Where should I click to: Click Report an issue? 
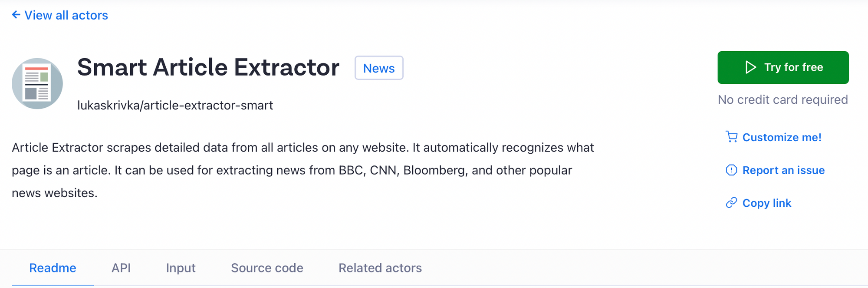pos(784,170)
